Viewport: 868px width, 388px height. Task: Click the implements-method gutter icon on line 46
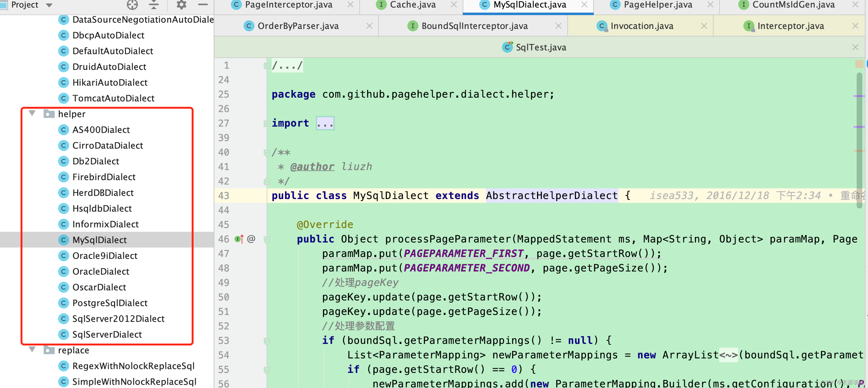pos(239,239)
